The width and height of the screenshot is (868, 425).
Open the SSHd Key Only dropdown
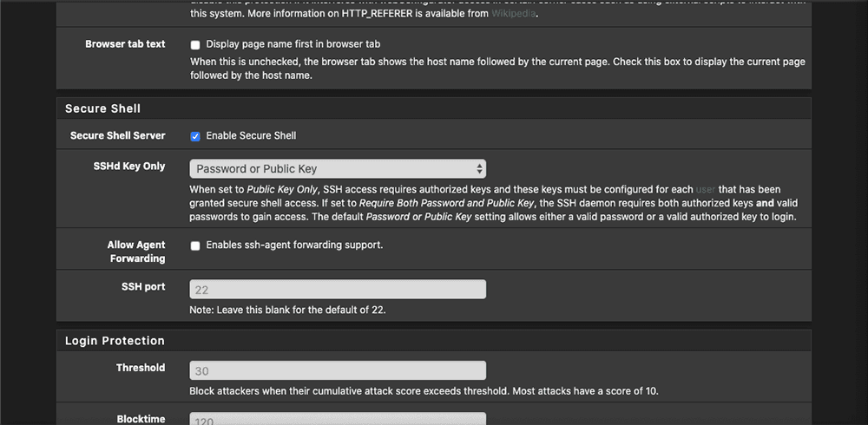338,169
